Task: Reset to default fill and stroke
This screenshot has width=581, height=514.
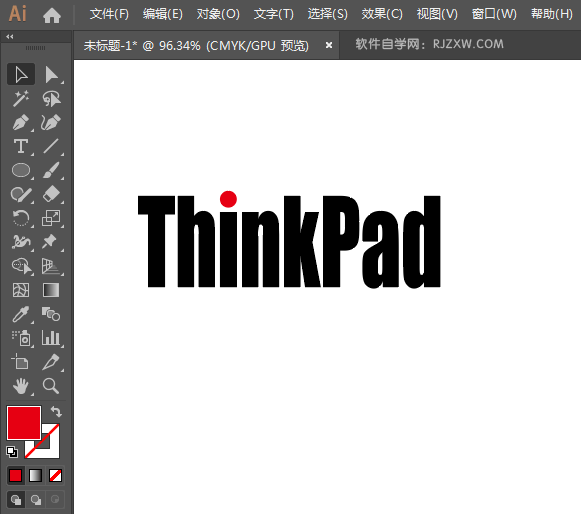Action: [12, 452]
